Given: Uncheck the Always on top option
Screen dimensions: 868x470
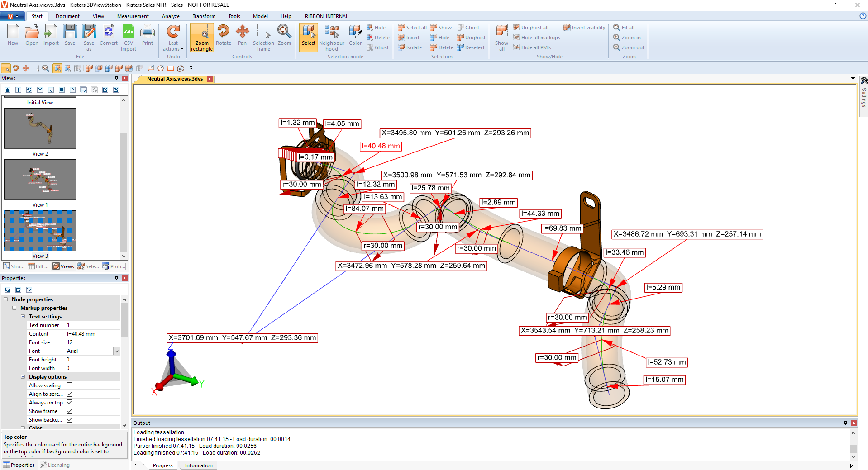Looking at the screenshot, I should coord(70,403).
